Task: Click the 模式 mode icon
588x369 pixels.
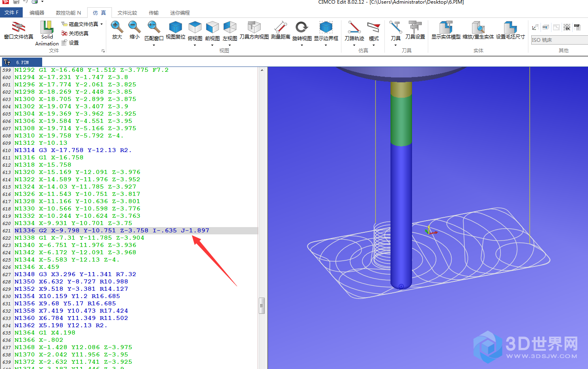Action: pyautogui.click(x=373, y=27)
